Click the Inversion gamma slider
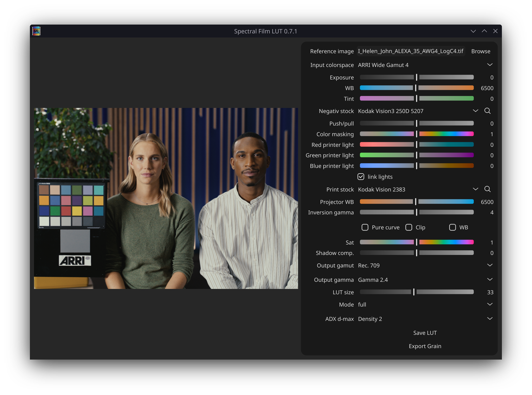 tap(417, 212)
